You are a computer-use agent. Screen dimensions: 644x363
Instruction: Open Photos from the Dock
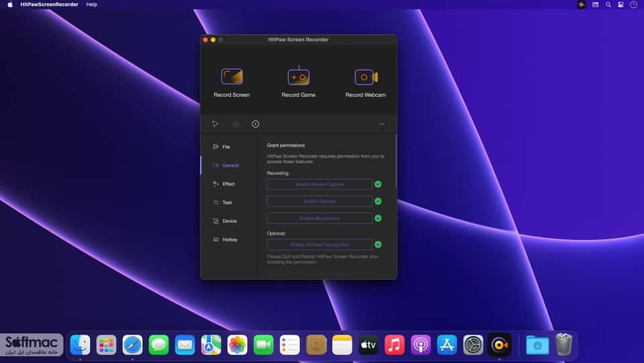pyautogui.click(x=238, y=344)
